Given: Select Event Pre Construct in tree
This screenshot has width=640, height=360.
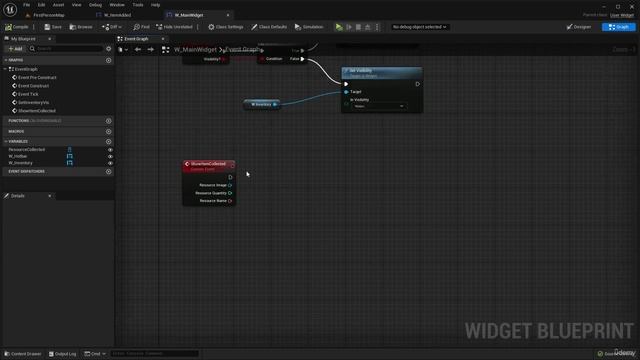Looking at the screenshot, I should point(37,77).
